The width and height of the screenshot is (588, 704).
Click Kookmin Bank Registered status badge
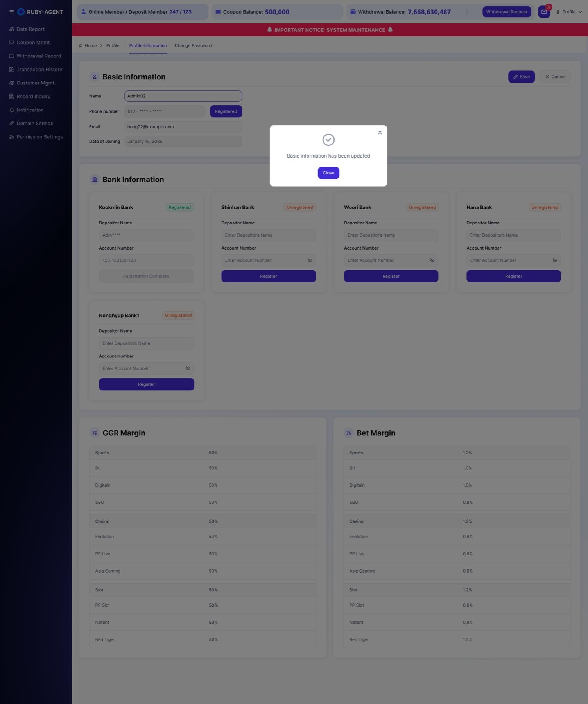coord(180,207)
